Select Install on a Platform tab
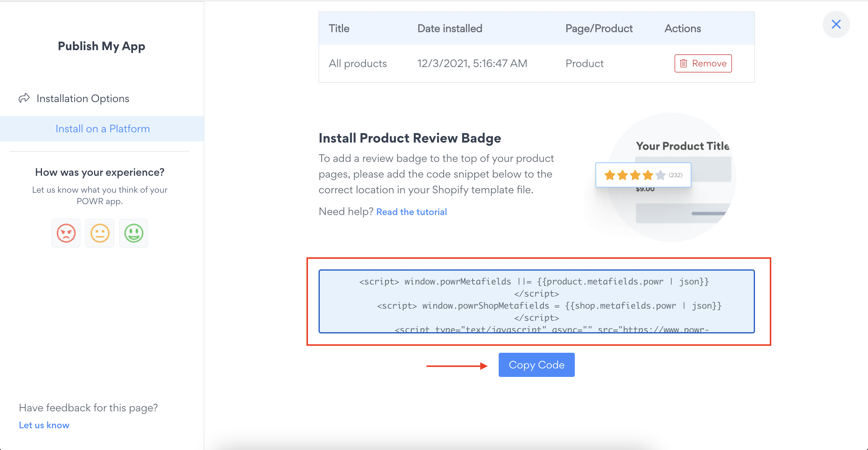The width and height of the screenshot is (868, 450). click(x=102, y=129)
